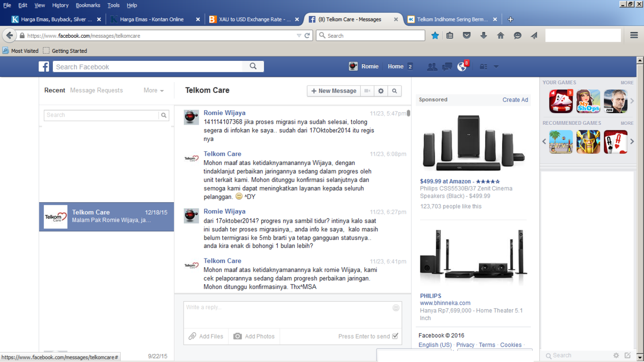This screenshot has width=644, height=362.
Task: Click the conversation scrollbar thumb
Action: (409, 113)
